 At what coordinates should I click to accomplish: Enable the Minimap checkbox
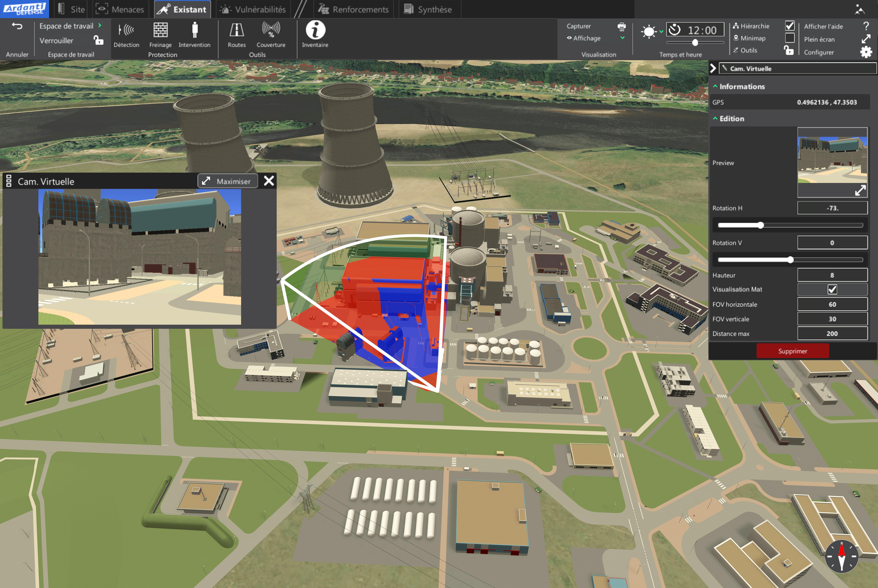click(790, 38)
